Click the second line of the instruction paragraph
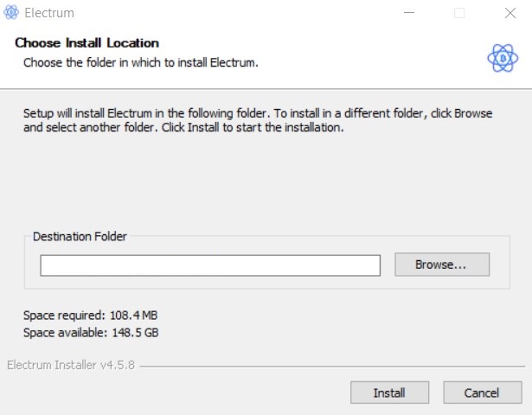The width and height of the screenshot is (532, 415). tap(183, 128)
